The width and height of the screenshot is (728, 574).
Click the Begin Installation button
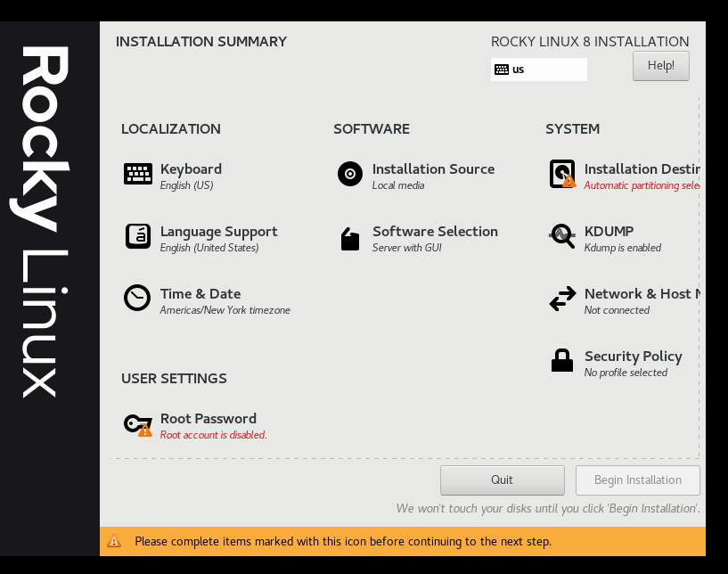tap(637, 480)
